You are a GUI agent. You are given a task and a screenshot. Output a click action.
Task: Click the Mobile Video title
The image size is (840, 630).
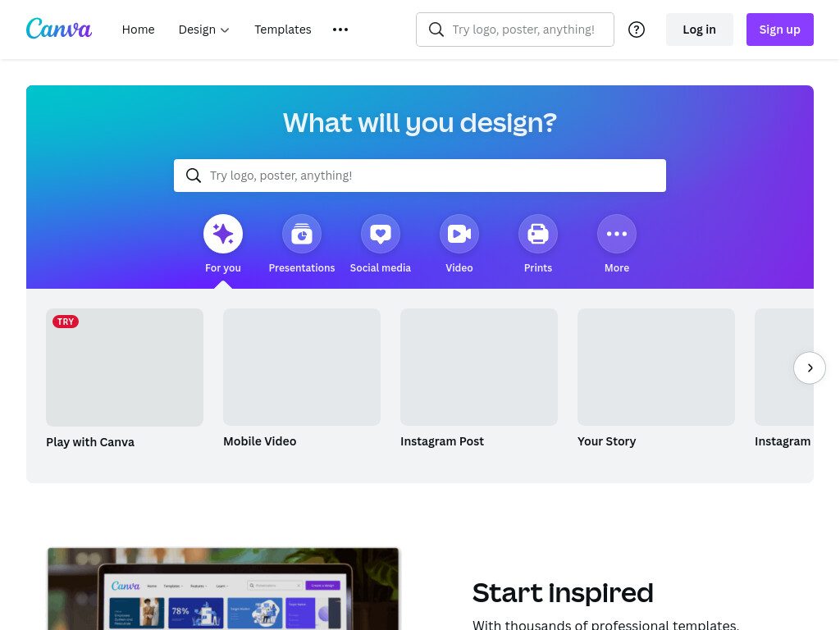point(260,441)
